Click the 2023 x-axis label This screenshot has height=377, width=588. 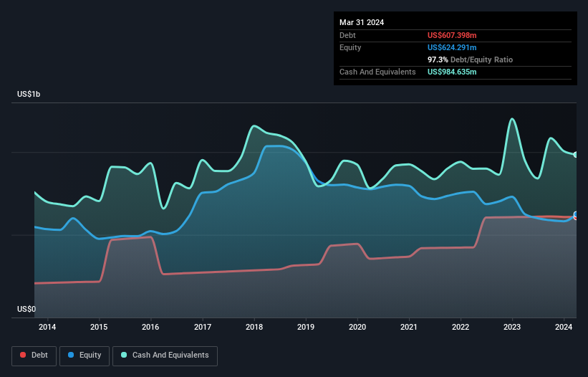[512, 327]
